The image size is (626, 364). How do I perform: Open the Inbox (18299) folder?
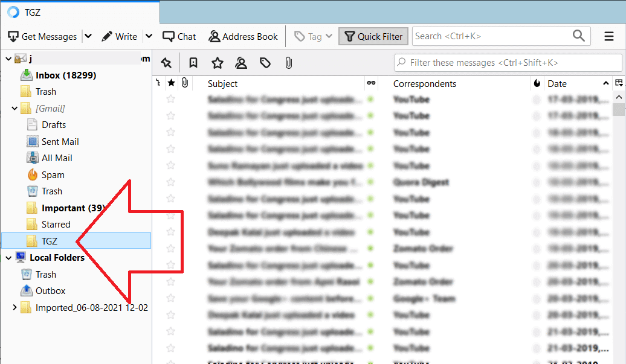[66, 75]
